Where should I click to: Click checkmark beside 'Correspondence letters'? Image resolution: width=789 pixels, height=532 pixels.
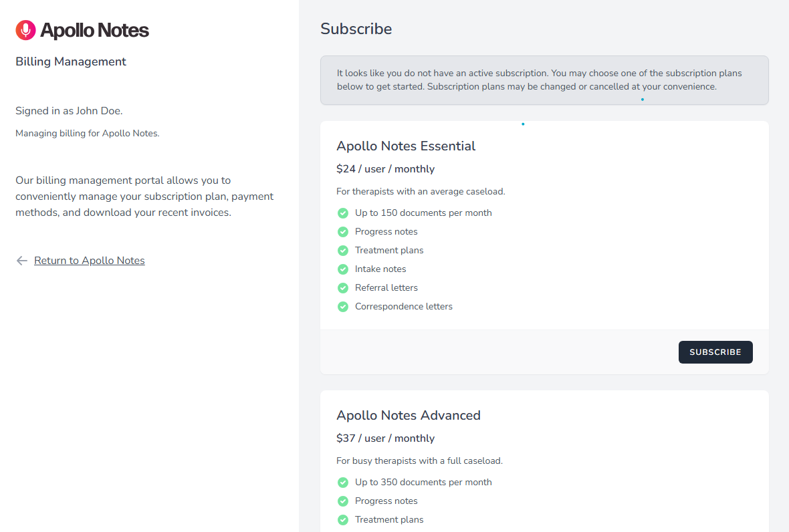point(343,306)
